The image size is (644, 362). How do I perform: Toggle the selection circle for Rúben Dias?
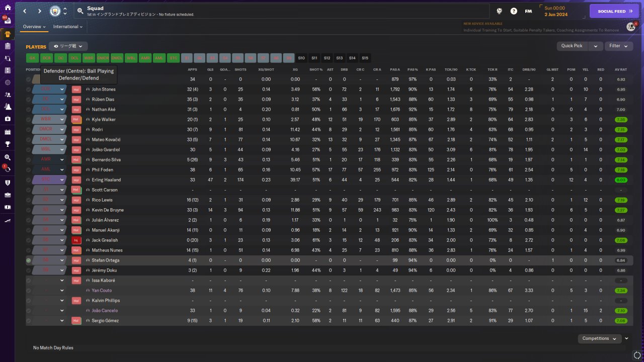coord(29,100)
